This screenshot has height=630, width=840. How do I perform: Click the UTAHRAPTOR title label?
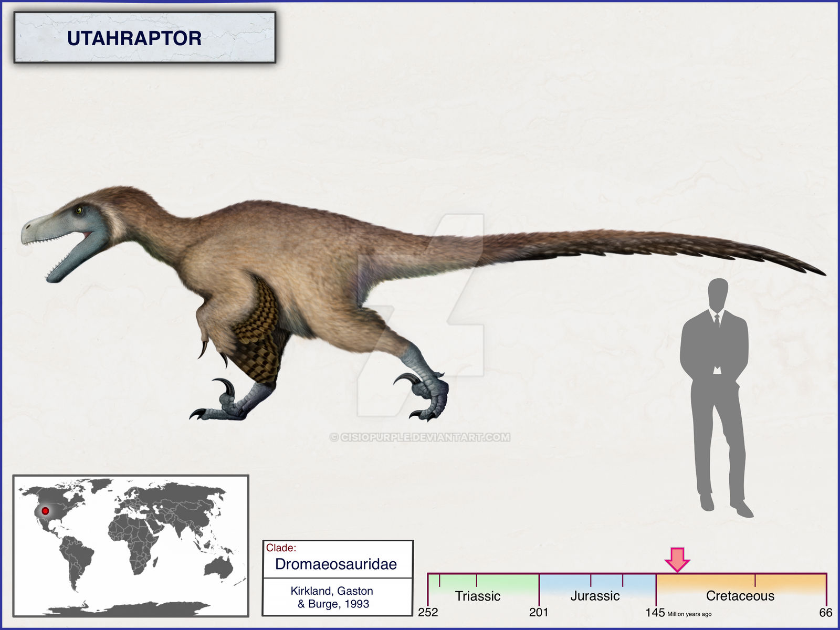click(x=134, y=38)
